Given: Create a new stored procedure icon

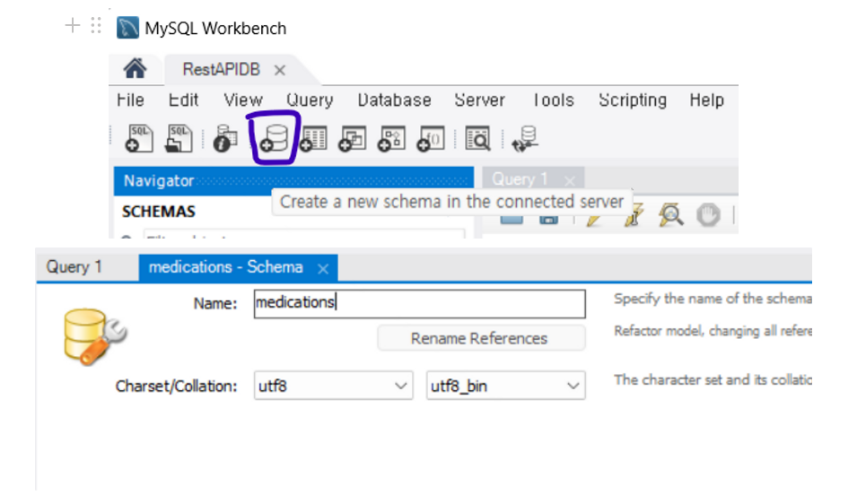Looking at the screenshot, I should click(x=391, y=138).
